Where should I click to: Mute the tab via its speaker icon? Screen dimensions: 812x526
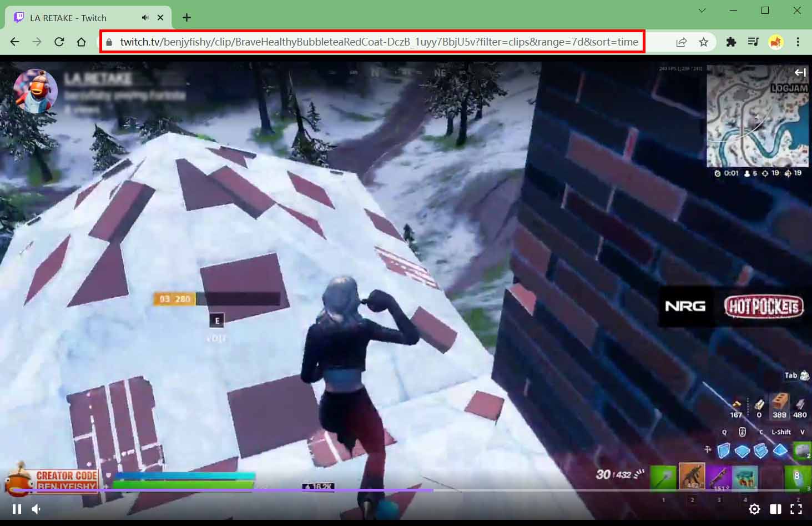(145, 18)
